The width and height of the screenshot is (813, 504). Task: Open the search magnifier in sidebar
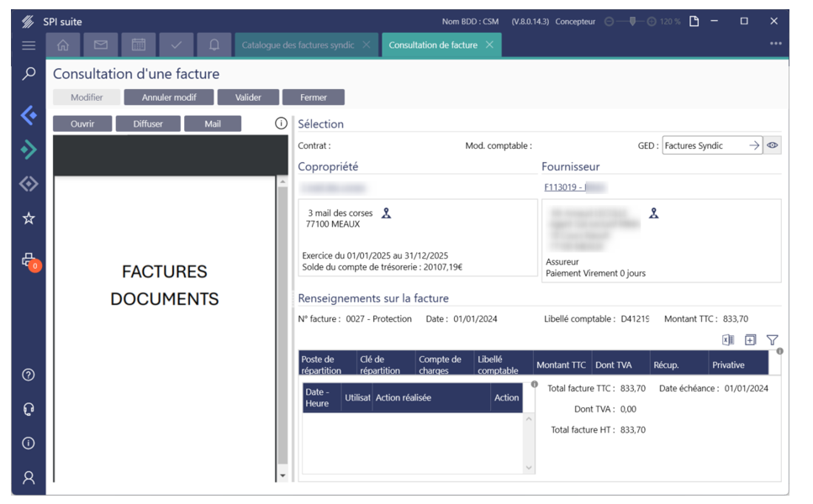click(x=29, y=74)
